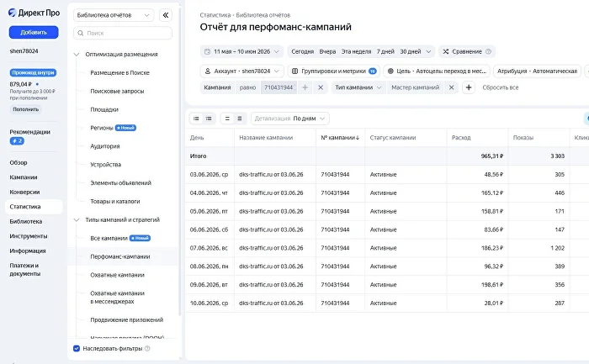Image resolution: width=589 pixels, height=364 pixels.
Task: Open Инструменты in left navigation
Action: [x=29, y=236]
